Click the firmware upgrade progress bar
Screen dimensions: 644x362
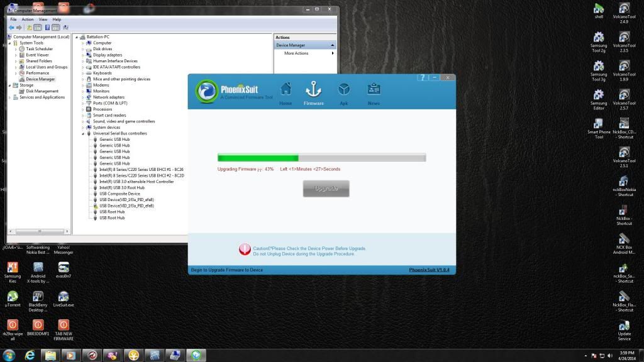pos(321,158)
